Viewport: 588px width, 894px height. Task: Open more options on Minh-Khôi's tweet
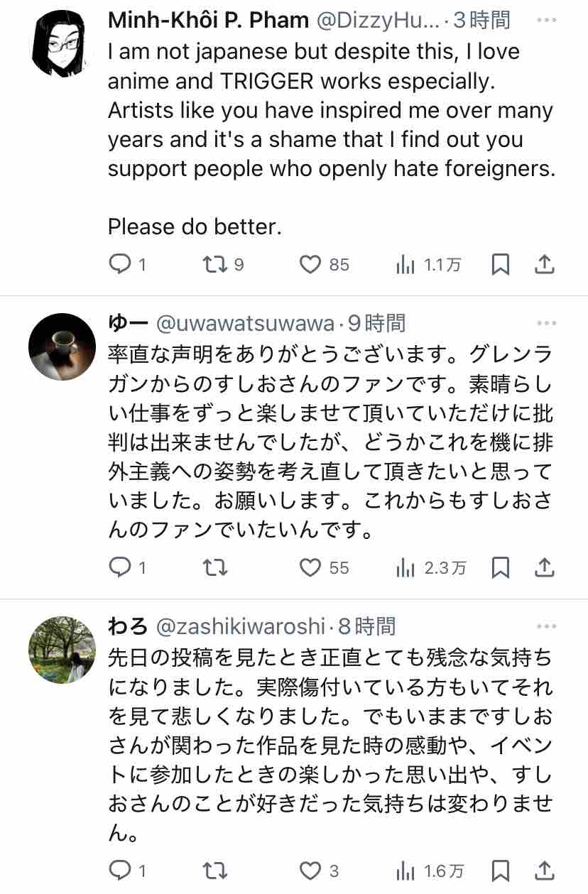pos(546,21)
